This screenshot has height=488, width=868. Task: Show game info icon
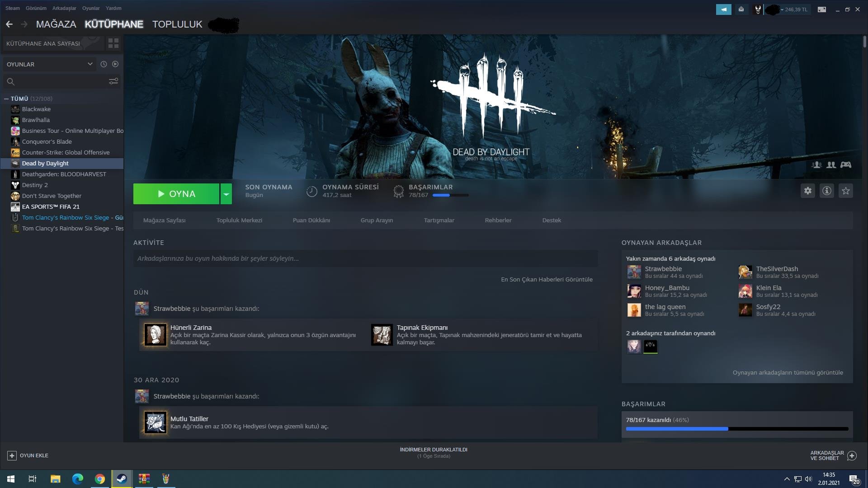(827, 191)
